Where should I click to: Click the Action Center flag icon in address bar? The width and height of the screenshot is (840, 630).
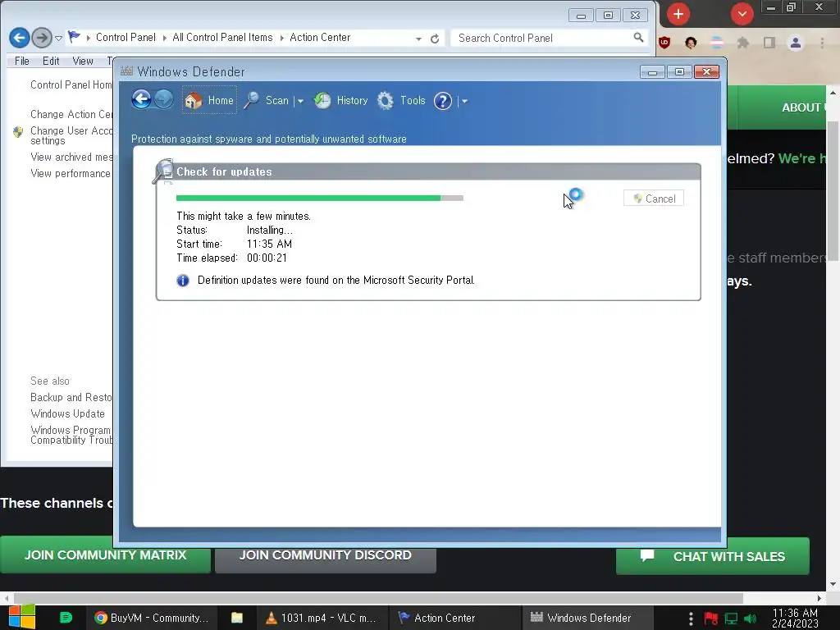click(74, 37)
